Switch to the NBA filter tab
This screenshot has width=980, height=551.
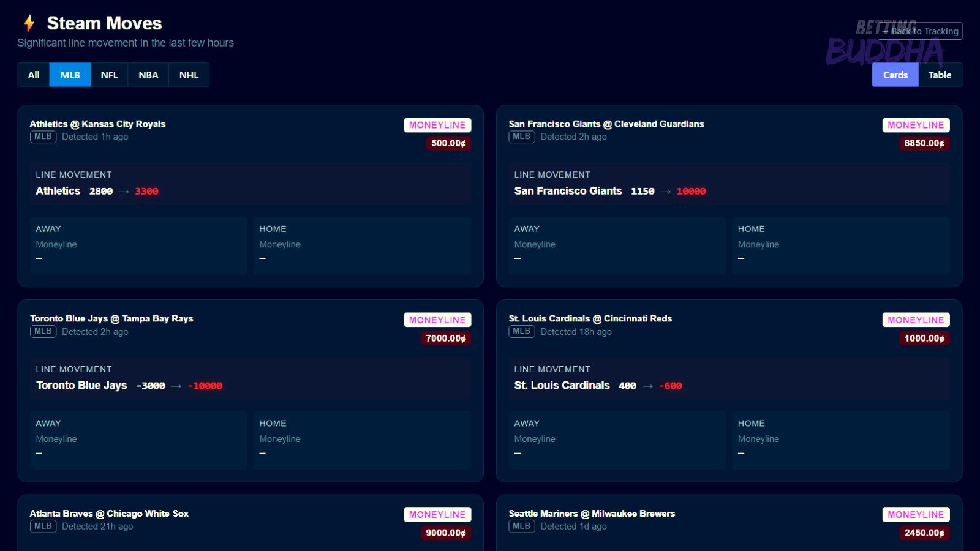pyautogui.click(x=148, y=75)
